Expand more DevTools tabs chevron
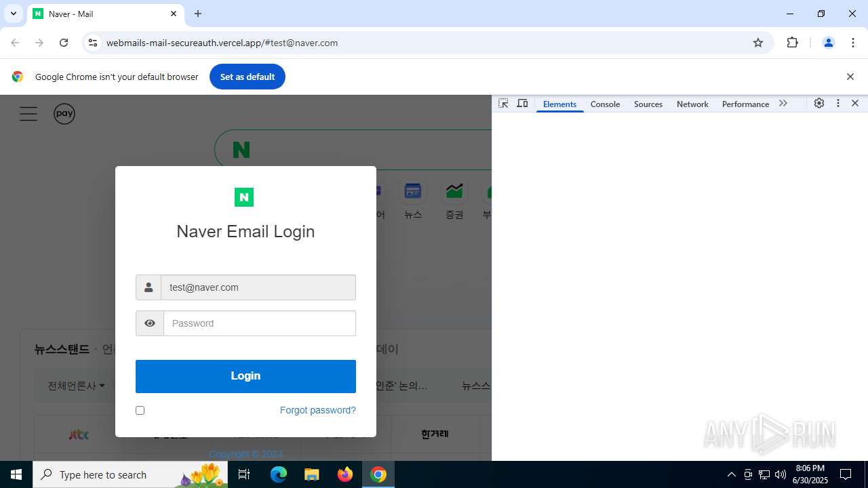Viewport: 868px width, 488px height. click(x=783, y=104)
